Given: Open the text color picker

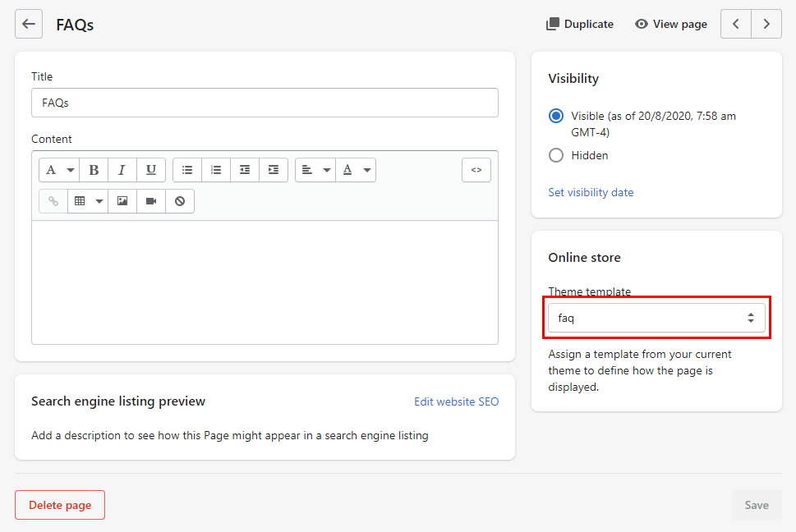Looking at the screenshot, I should (356, 170).
